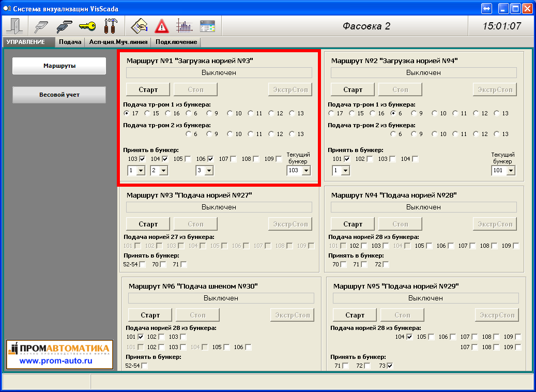The image size is (536, 392).
Task: Click the Промавтоматика logo banner
Action: coord(59,354)
